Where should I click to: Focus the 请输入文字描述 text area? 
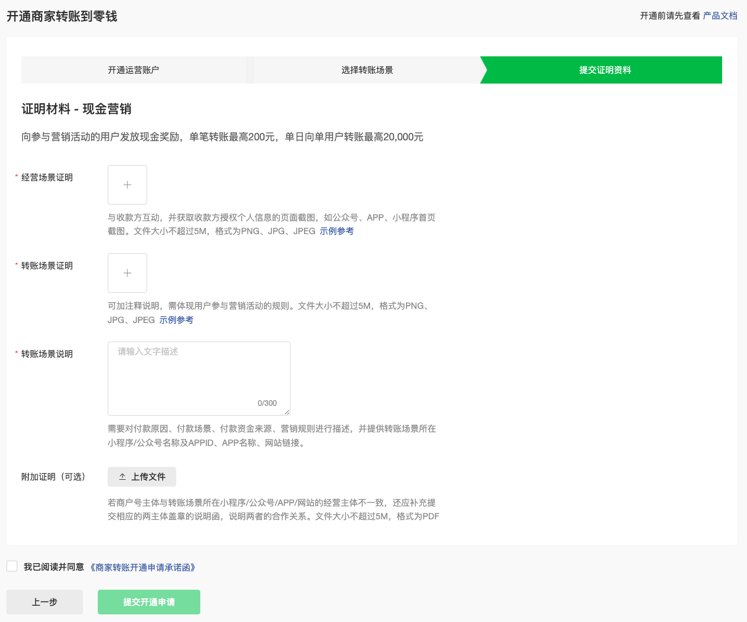pos(199,379)
